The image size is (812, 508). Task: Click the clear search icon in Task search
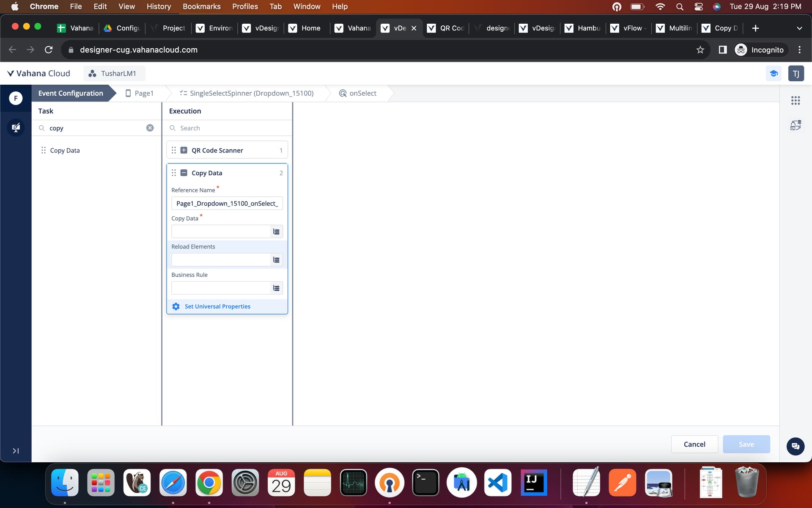click(x=150, y=128)
